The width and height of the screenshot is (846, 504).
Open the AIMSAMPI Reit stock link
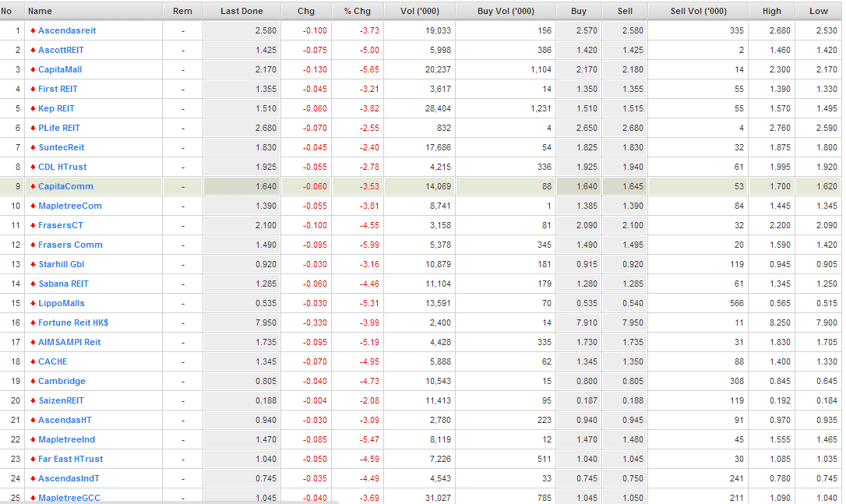69,342
